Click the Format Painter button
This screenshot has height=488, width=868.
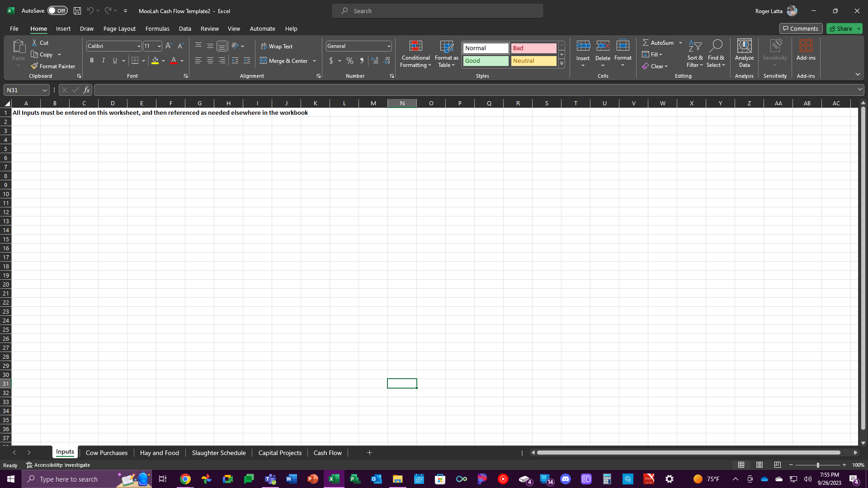coord(54,66)
